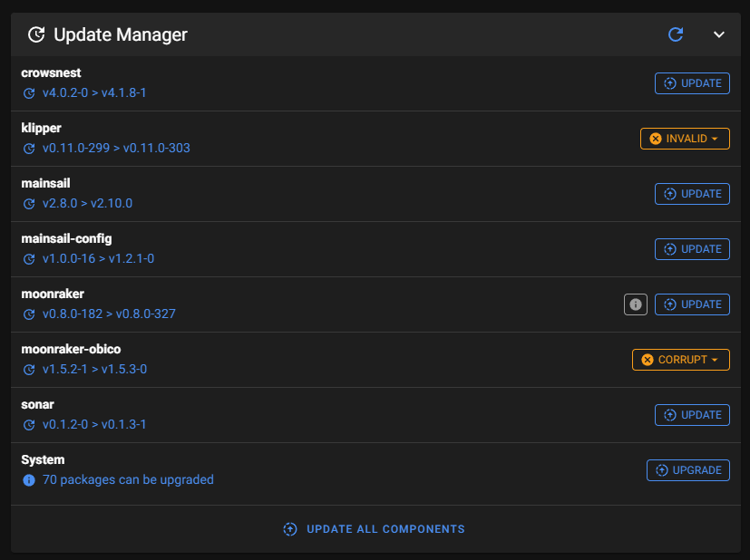Update the mainsail component
This screenshot has width=750, height=560.
click(692, 194)
